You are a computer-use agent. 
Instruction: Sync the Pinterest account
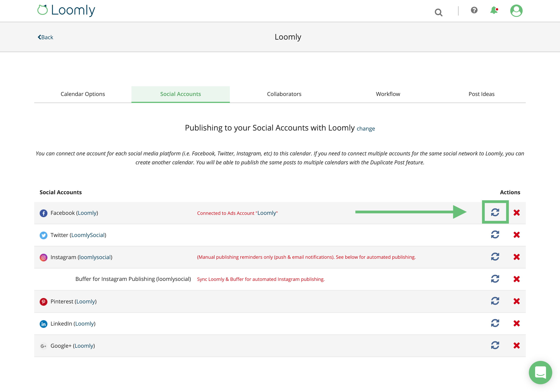(495, 301)
